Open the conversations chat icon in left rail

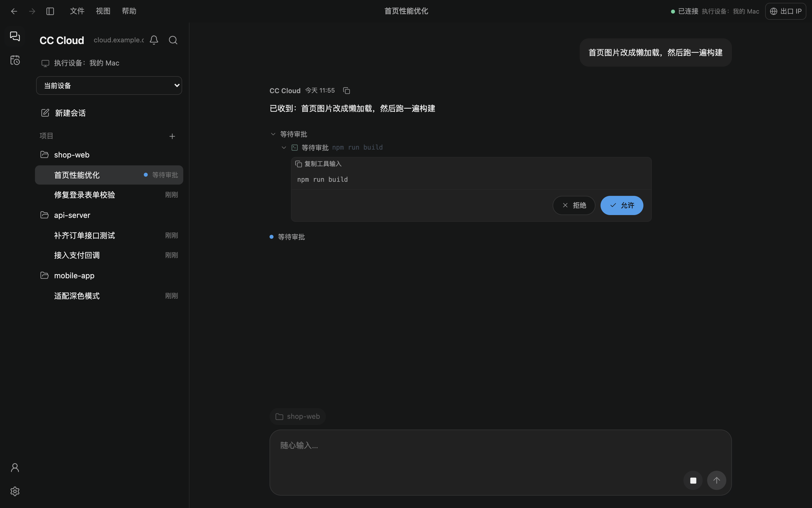pyautogui.click(x=15, y=36)
